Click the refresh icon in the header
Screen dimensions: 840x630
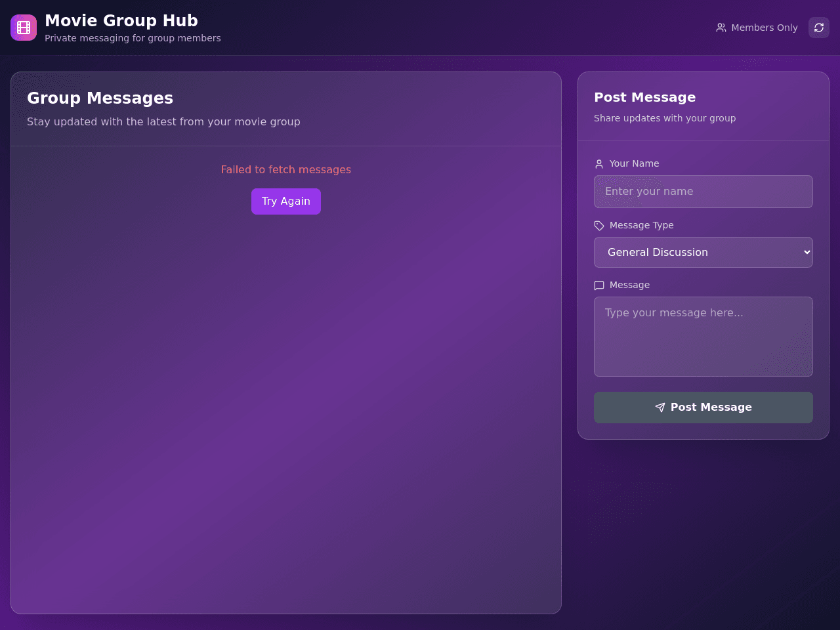[819, 28]
